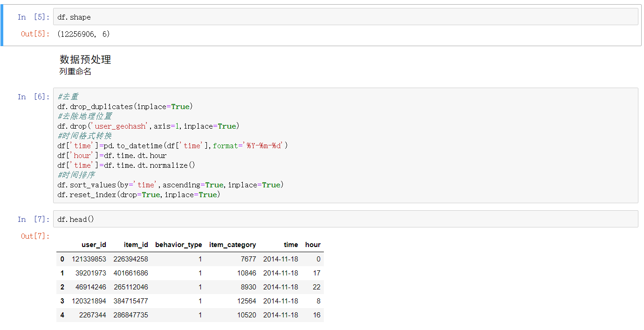This screenshot has height=330, width=644.
Task: Click the #时间排序 comment line
Action: point(76,175)
